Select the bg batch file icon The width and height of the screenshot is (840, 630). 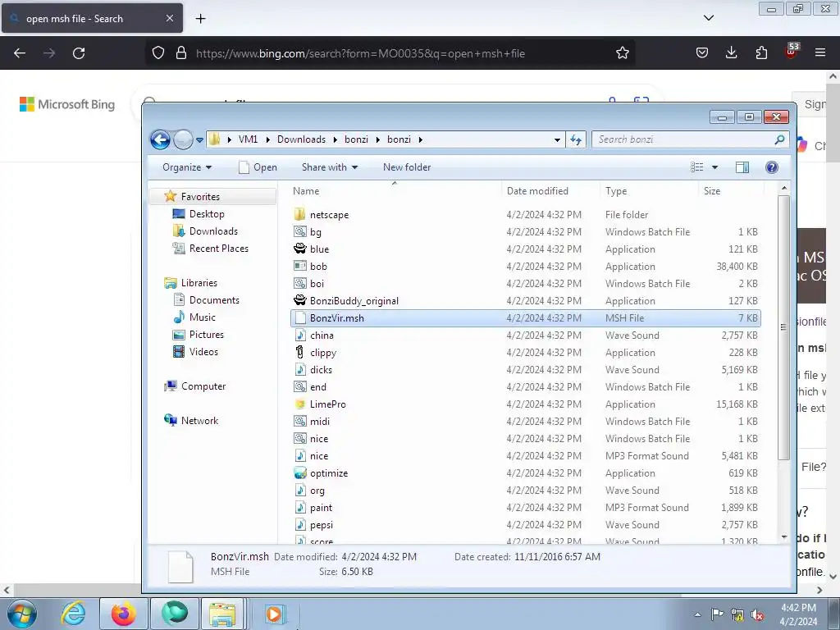(x=300, y=231)
